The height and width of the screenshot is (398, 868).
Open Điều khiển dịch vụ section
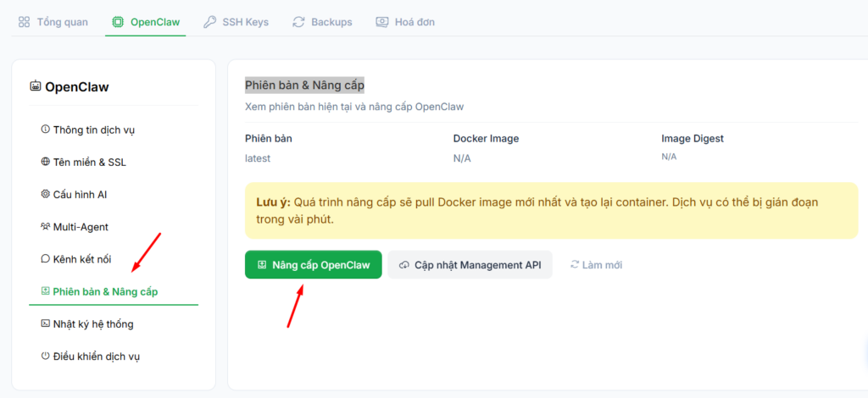pyautogui.click(x=114, y=356)
